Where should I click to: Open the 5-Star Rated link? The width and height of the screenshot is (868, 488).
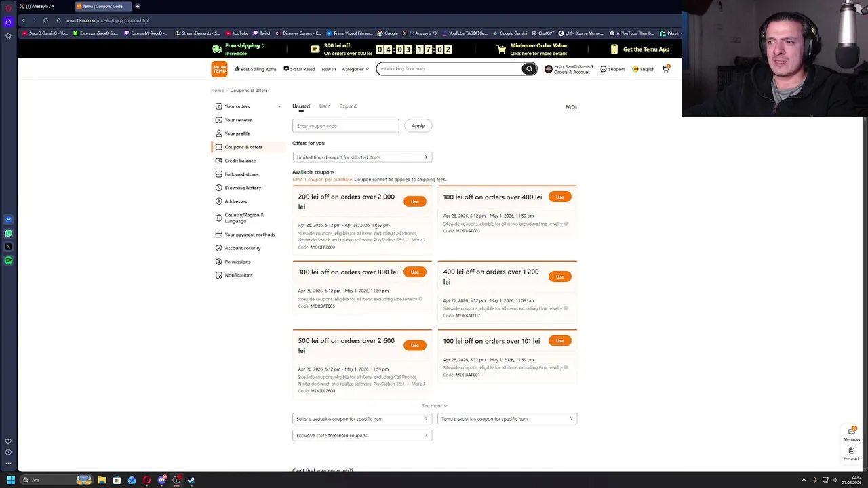point(299,69)
